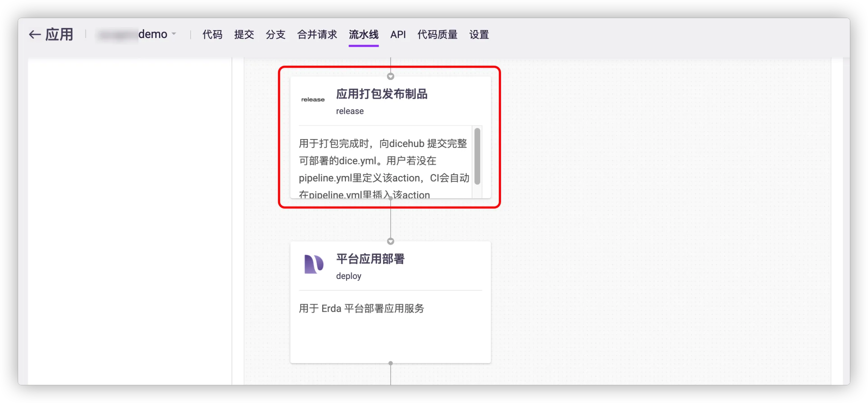Click the deploy card description text
This screenshot has height=403, width=868.
click(361, 308)
